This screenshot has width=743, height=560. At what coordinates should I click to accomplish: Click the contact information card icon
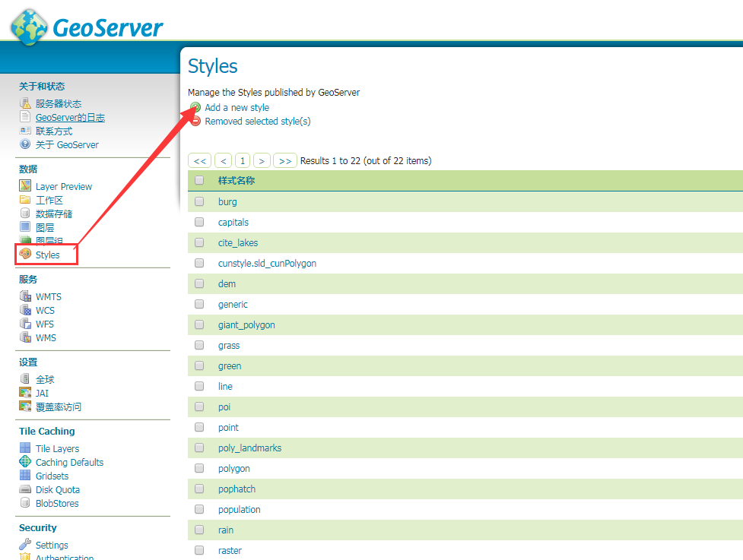[25, 130]
